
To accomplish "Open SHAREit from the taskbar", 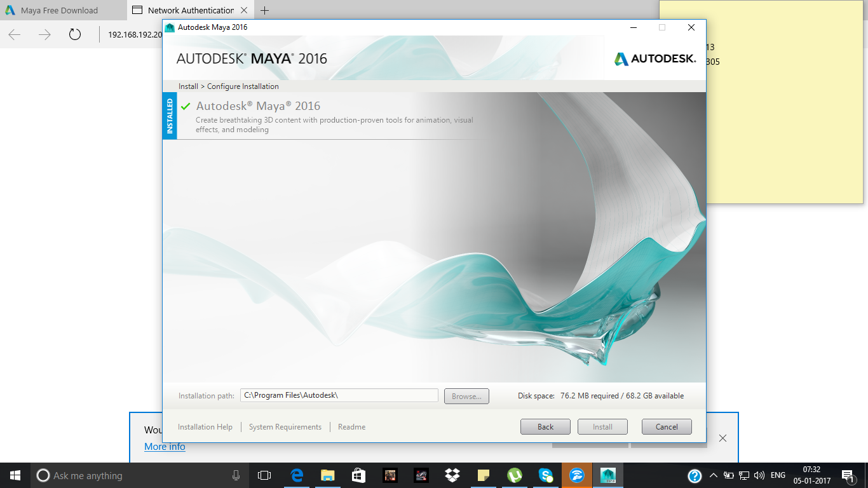I will click(576, 475).
